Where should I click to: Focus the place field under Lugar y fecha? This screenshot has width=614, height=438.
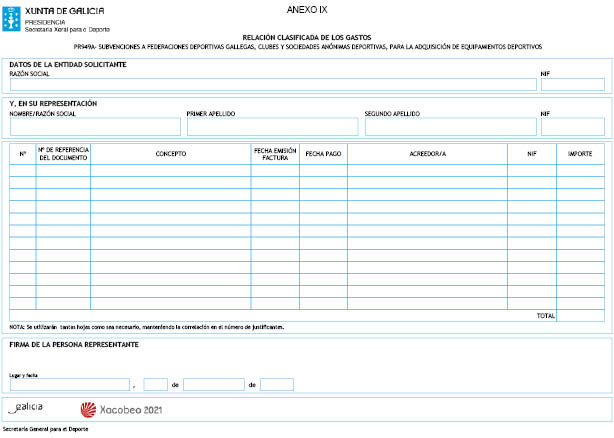[x=69, y=384]
